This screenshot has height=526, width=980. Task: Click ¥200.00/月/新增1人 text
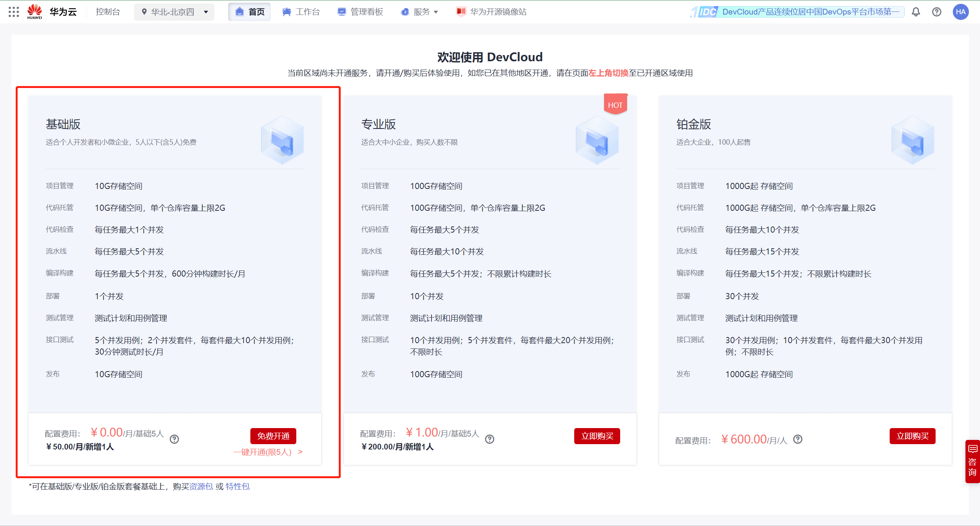click(x=397, y=446)
